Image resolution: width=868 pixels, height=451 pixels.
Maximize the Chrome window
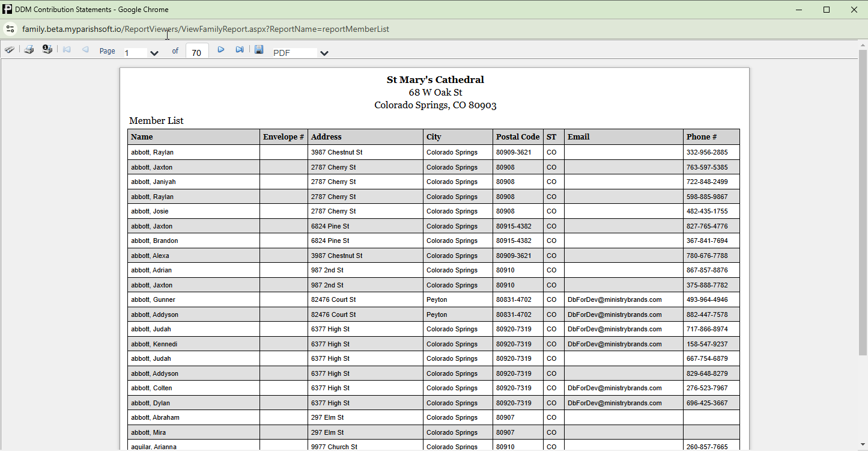827,10
